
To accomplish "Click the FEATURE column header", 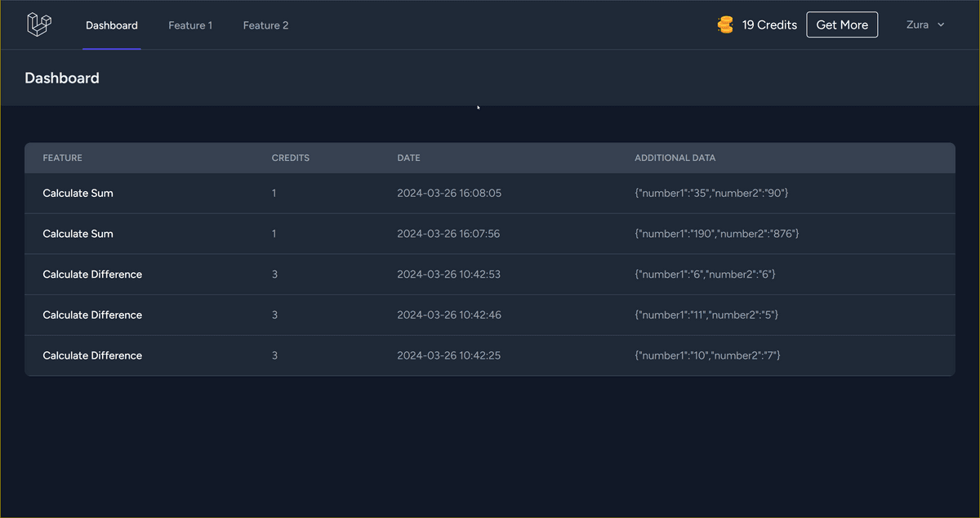I will point(63,158).
